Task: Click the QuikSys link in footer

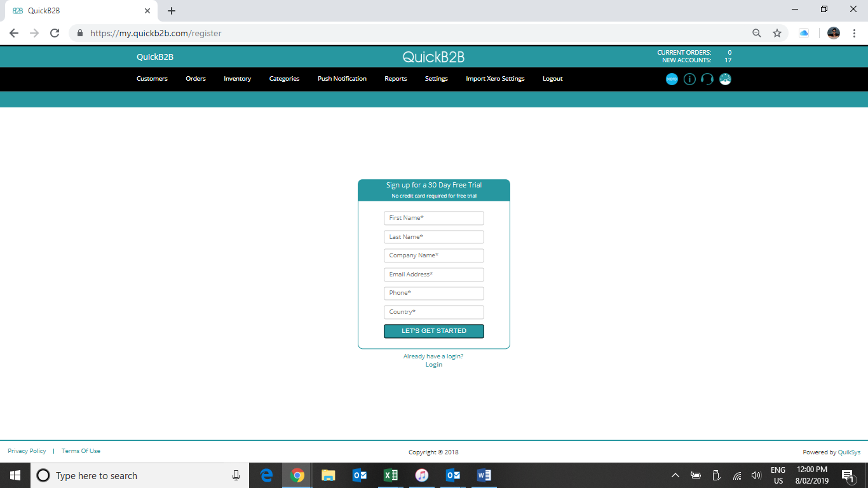Action: pyautogui.click(x=849, y=452)
